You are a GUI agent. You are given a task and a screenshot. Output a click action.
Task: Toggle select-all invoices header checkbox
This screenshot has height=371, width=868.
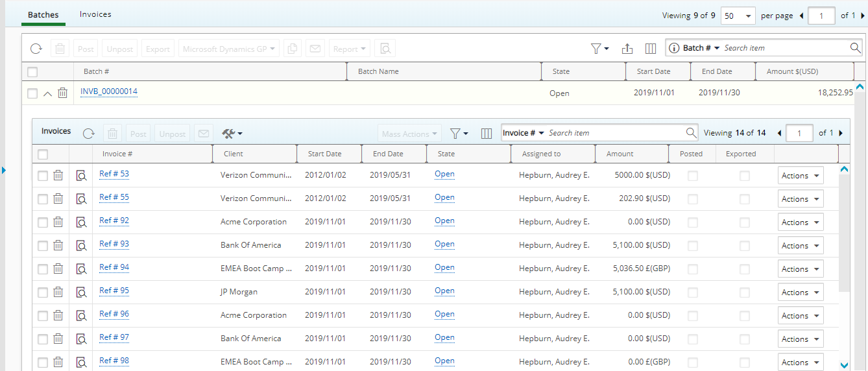[43, 154]
